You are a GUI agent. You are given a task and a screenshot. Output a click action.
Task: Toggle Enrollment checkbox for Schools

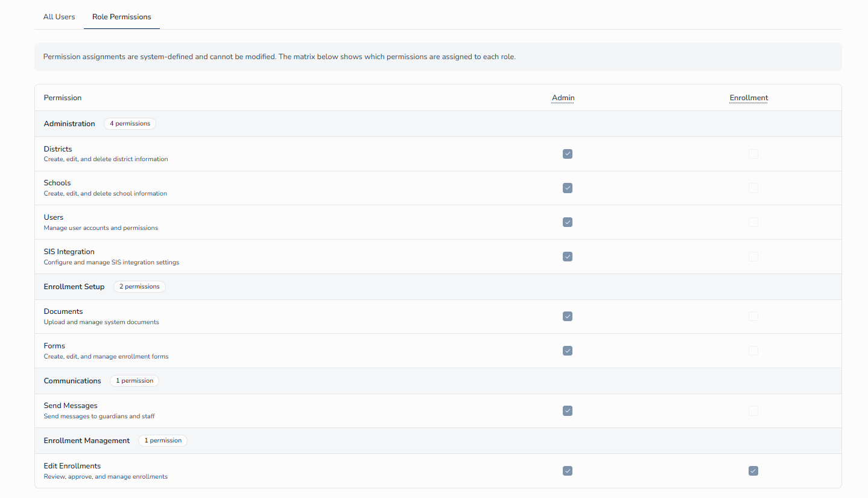point(753,188)
